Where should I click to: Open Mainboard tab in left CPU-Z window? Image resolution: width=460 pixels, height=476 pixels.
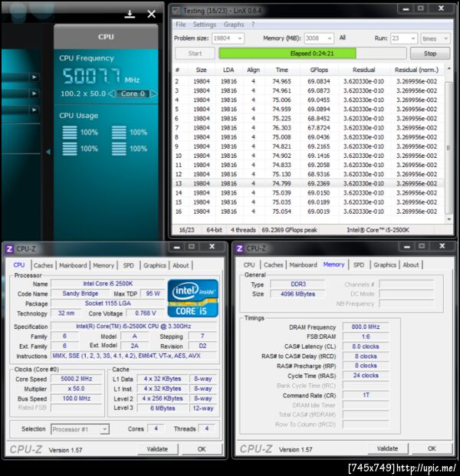73,266
